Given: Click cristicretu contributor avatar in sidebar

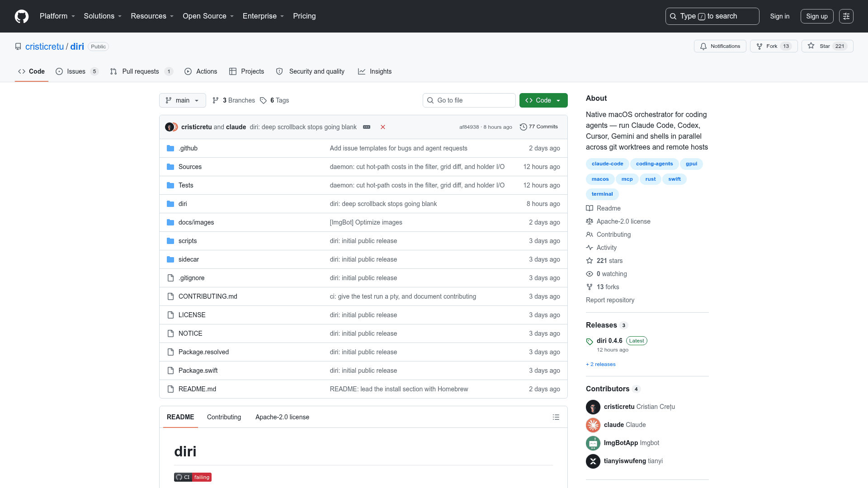Looking at the screenshot, I should [x=593, y=407].
